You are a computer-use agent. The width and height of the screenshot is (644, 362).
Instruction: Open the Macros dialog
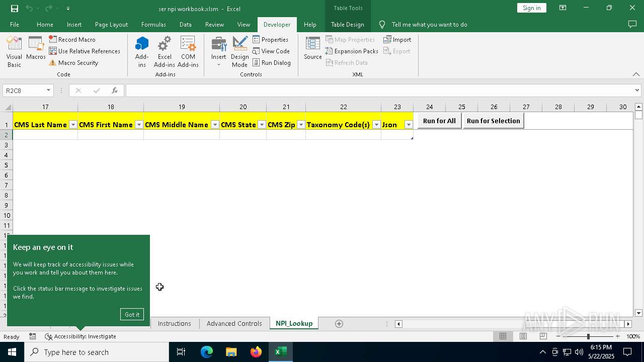pos(36,49)
